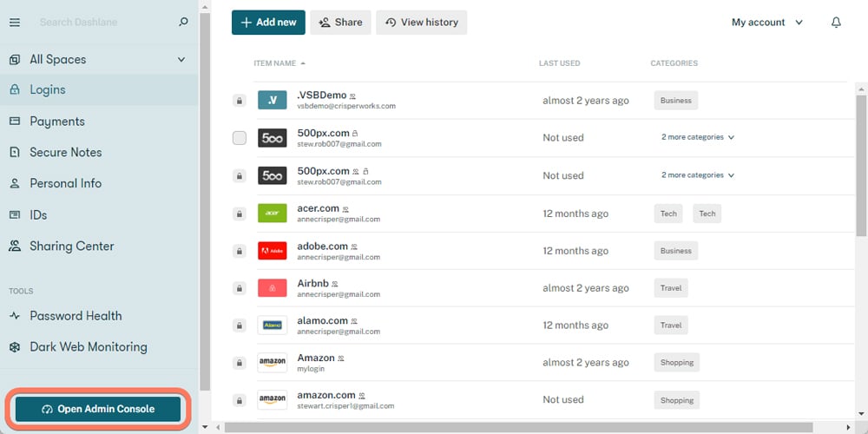
Task: Click the Alamo logo icon
Action: [272, 325]
